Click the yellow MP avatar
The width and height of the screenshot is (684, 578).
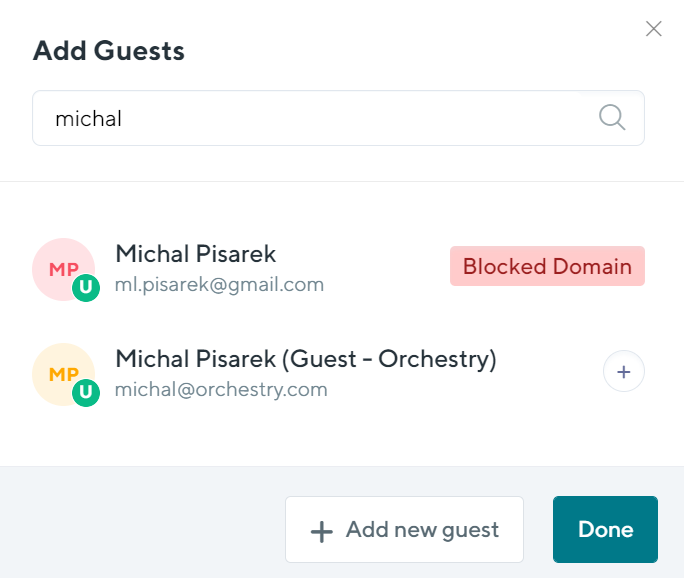(64, 374)
